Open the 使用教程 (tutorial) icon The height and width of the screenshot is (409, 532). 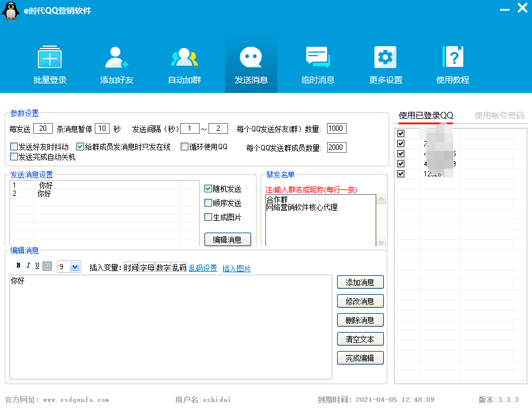452,62
